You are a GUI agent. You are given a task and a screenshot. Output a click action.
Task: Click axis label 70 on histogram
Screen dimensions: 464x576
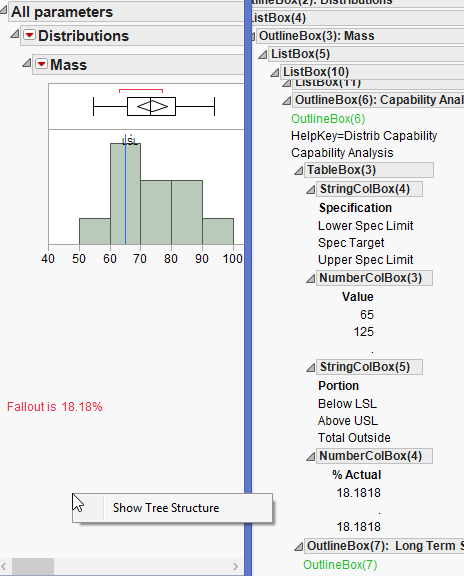[140, 259]
